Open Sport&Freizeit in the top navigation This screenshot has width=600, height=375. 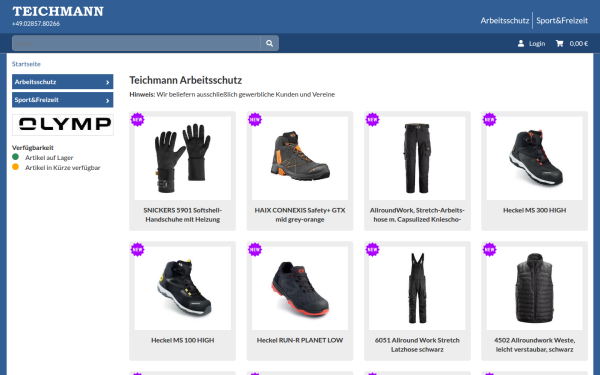point(562,21)
